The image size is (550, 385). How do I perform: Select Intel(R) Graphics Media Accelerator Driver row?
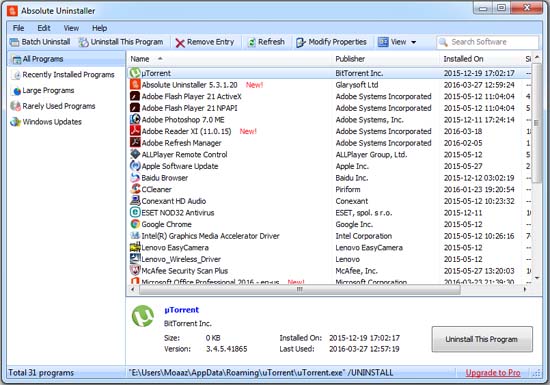coord(330,236)
